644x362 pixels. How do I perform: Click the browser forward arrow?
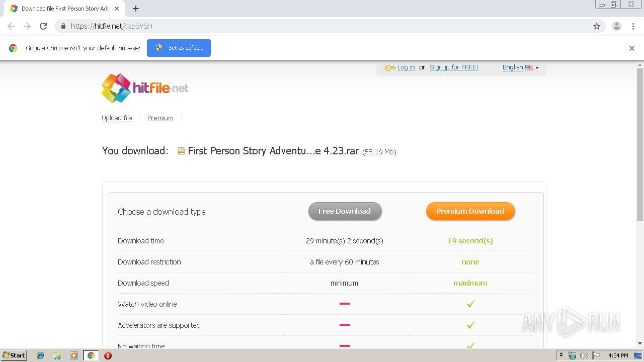pos(27,26)
